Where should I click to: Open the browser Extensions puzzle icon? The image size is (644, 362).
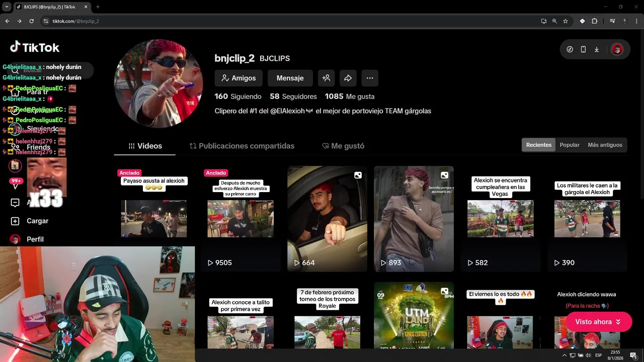click(x=595, y=21)
